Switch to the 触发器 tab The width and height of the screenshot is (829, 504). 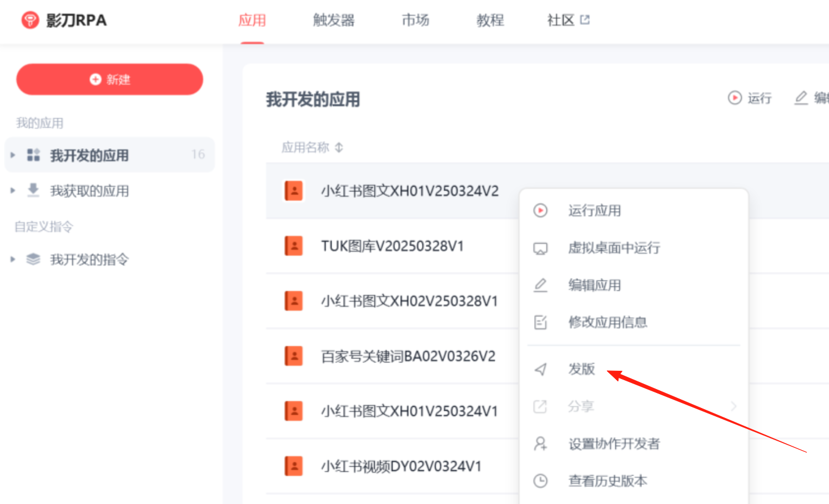point(333,21)
